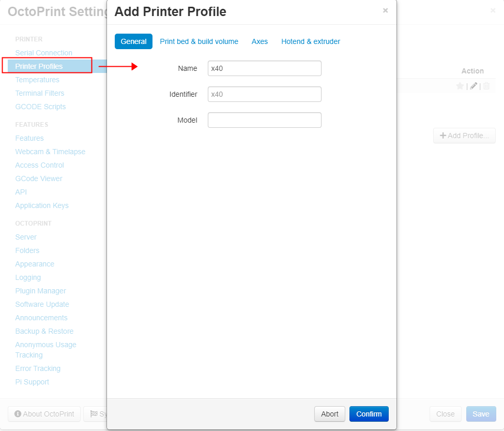Open Terminal Filters settings
This screenshot has height=431, width=504.
pyautogui.click(x=40, y=93)
